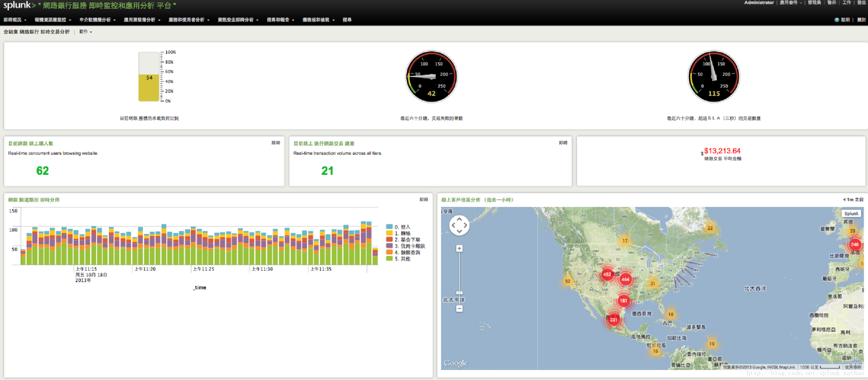
Task: Click the 說明 help link
Action: click(845, 20)
